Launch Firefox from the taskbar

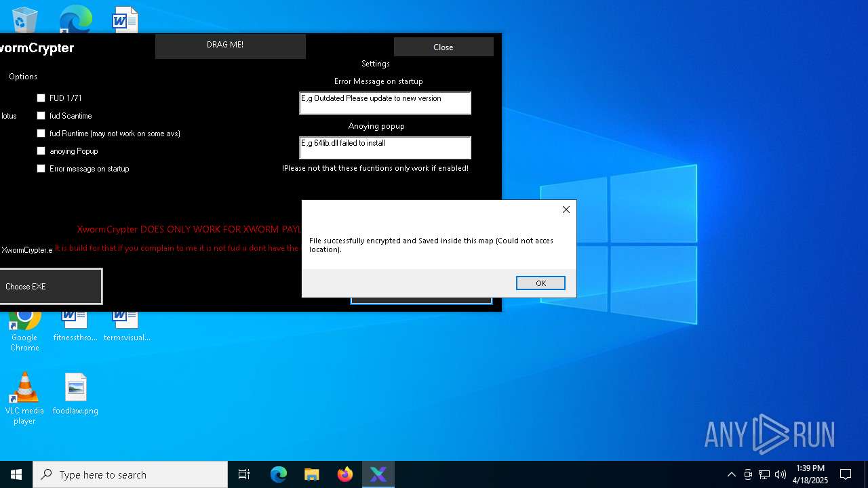coord(345,474)
